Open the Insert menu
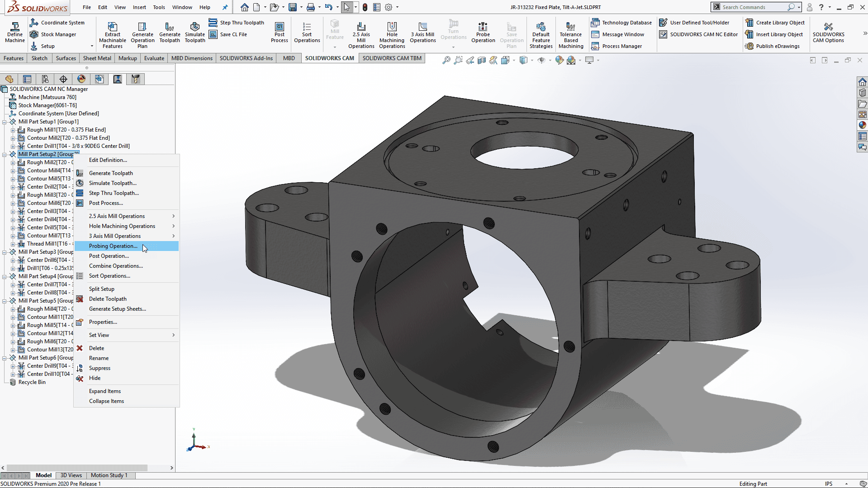 (139, 7)
